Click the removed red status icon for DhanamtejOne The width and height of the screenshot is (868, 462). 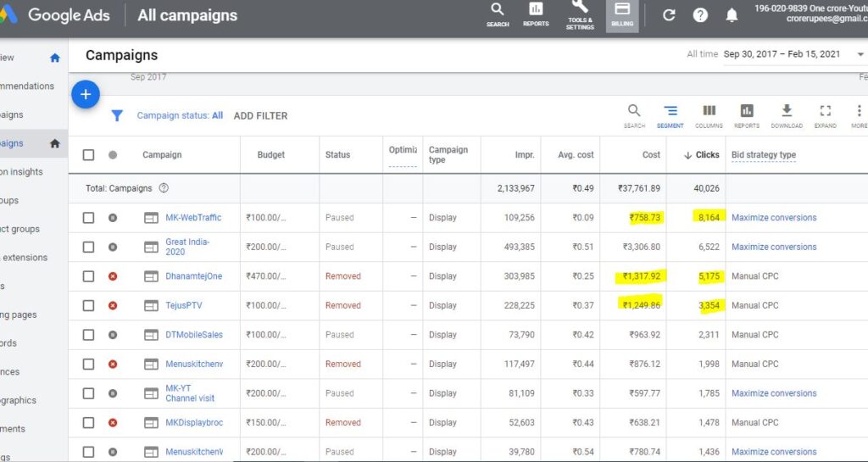(113, 276)
